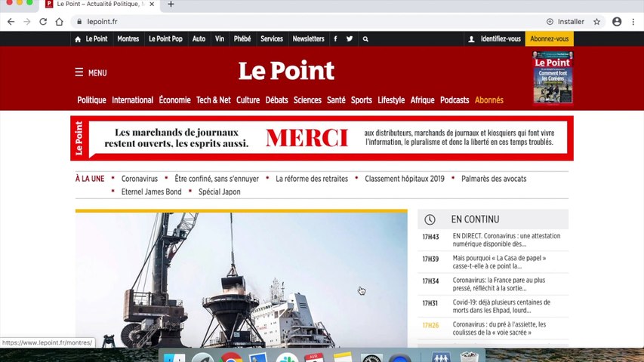Open the Chrome profile avatar icon
This screenshot has width=644, height=362.
(617, 22)
